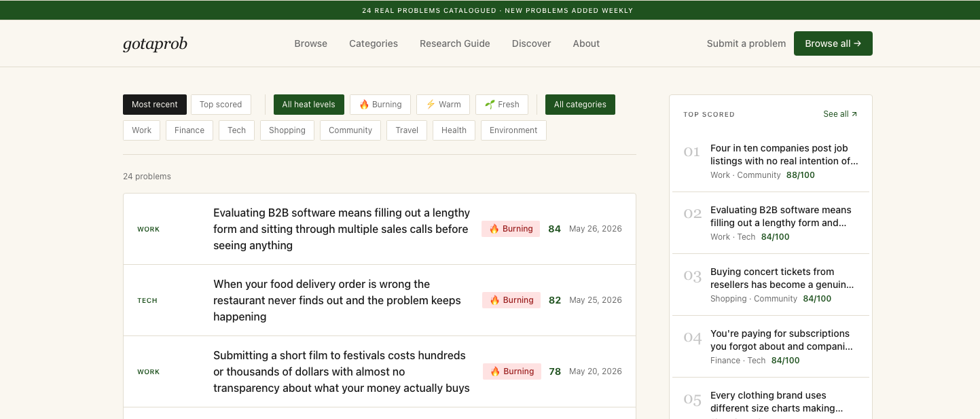Click the date May 25, 2026
Viewport: 980px width, 419px height.
596,300
